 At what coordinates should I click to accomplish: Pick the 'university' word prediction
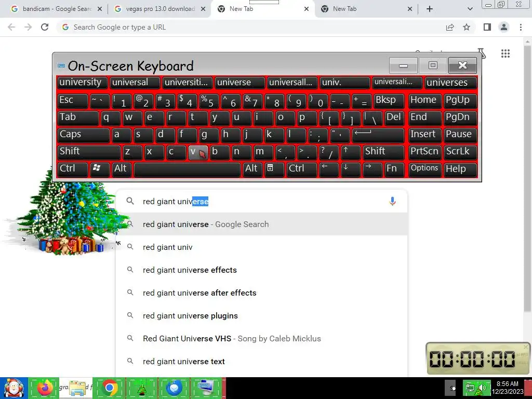83,83
